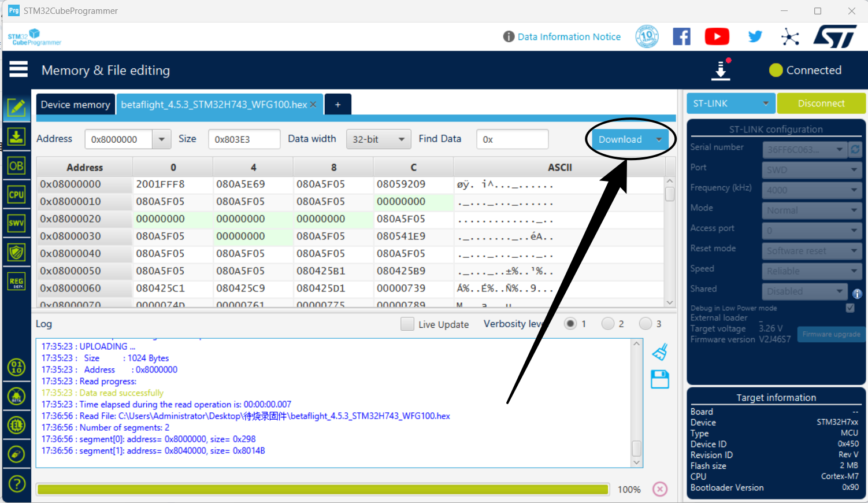Click the Download button

(x=620, y=139)
